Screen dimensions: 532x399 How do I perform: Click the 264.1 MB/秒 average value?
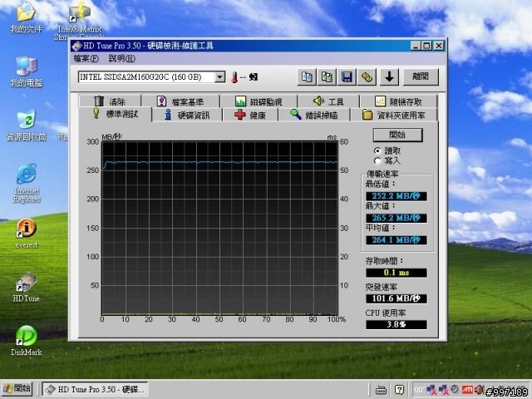(397, 240)
